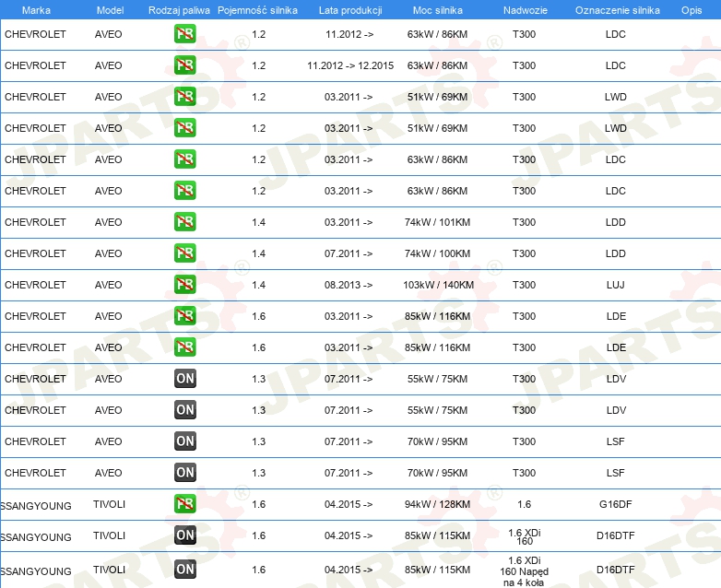Image resolution: width=721 pixels, height=588 pixels.
Task: Select the body cell 1.6 XDi 160 Napęd na 4 koła
Action: click(525, 571)
